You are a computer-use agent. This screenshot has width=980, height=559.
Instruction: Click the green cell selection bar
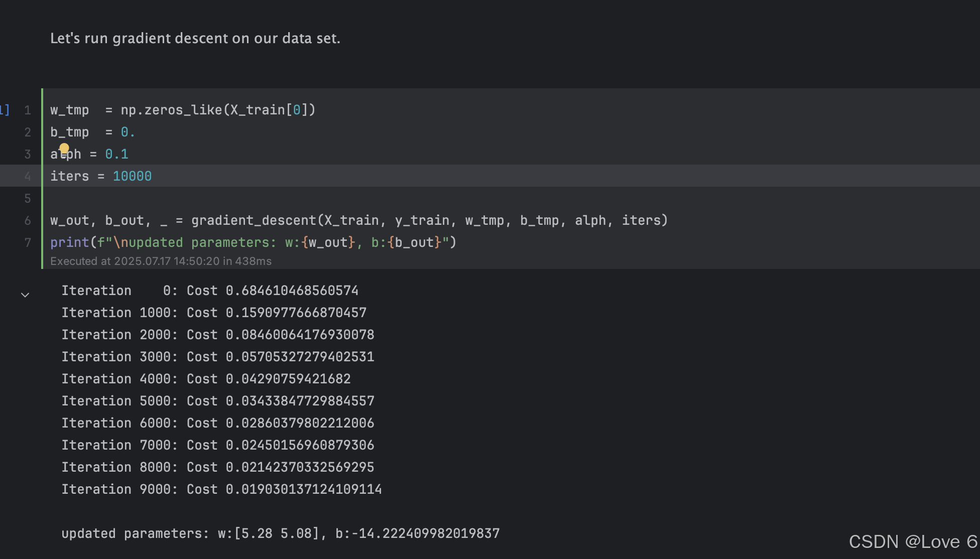[42, 178]
